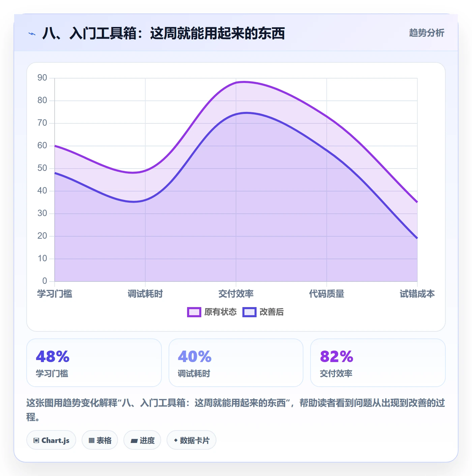Screen dimensions: 472x476
Task: Click the 交付效率 x-axis label under the chart
Action: (x=236, y=294)
